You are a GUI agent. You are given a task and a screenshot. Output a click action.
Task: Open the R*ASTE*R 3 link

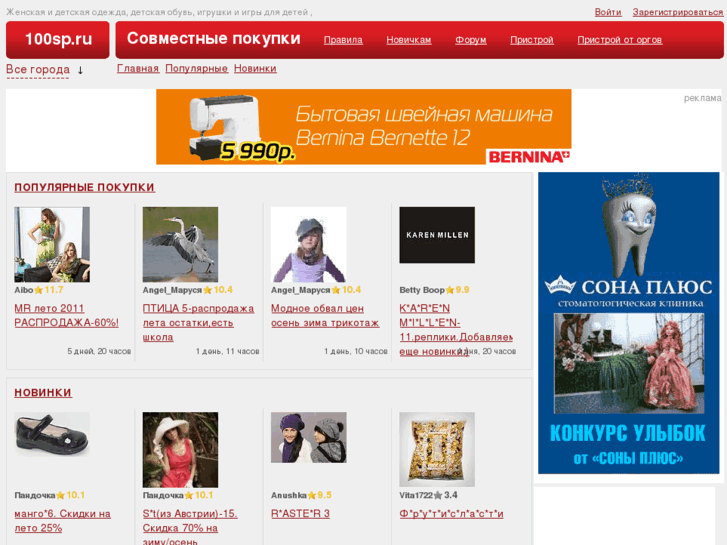[x=300, y=514]
